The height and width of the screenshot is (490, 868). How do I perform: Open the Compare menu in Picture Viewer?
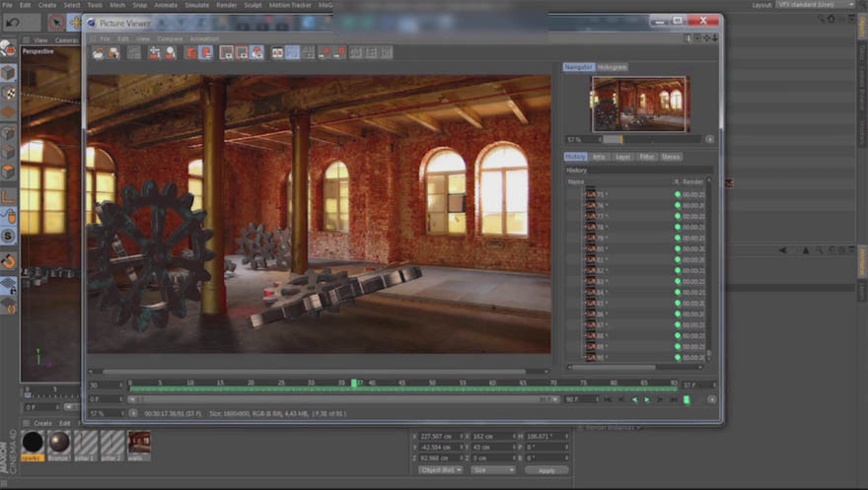[x=170, y=38]
